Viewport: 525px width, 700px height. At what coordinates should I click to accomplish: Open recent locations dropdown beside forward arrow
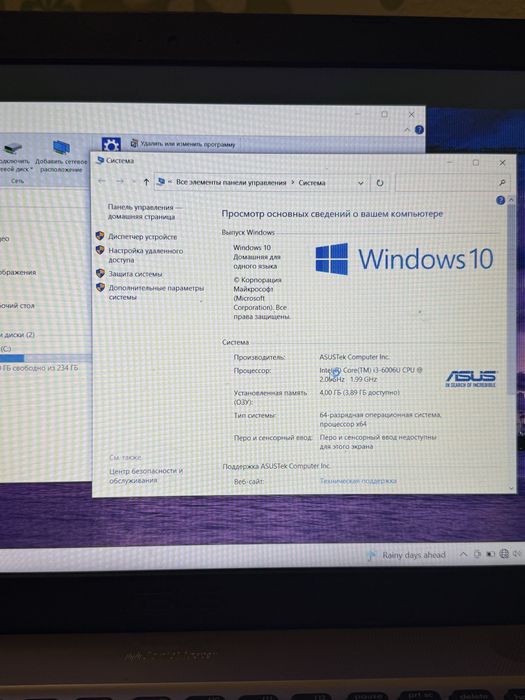coord(133,182)
